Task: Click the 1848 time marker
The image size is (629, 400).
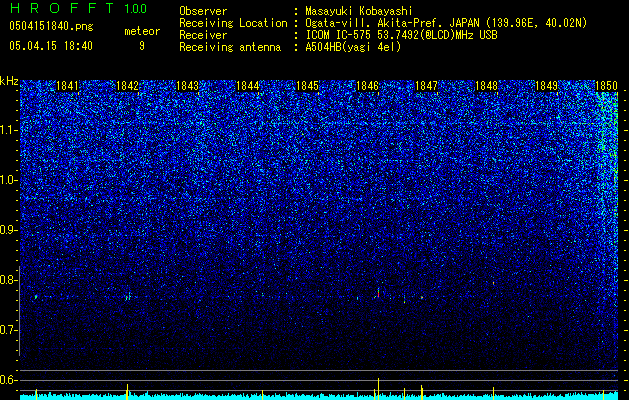Action: click(x=486, y=86)
